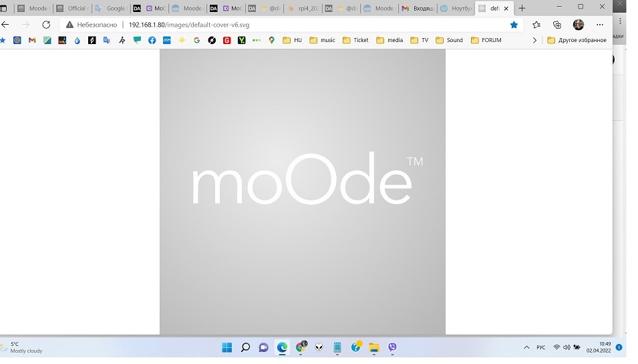638x364 pixels.
Task: Open the Google G bookmark icon
Action: (x=197, y=40)
